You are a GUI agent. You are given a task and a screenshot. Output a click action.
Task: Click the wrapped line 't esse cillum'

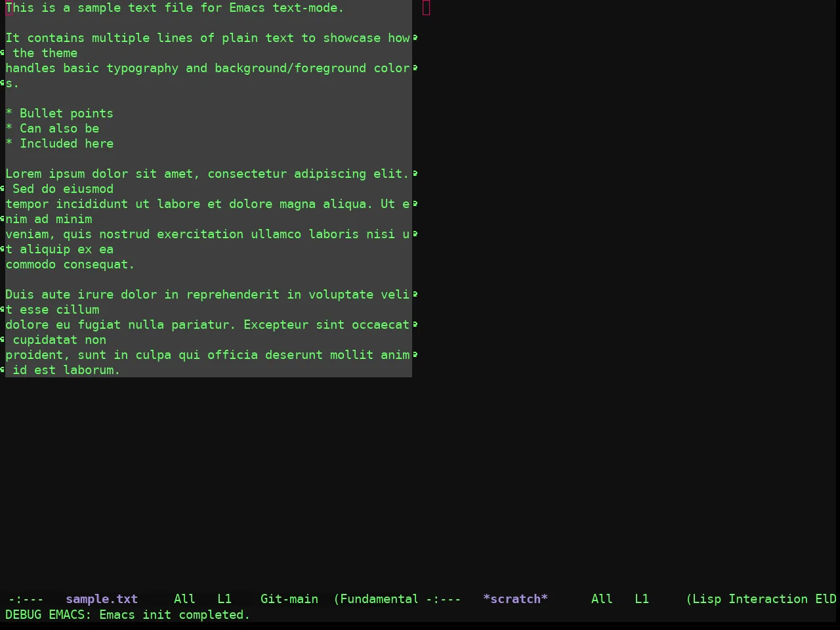[x=52, y=310]
